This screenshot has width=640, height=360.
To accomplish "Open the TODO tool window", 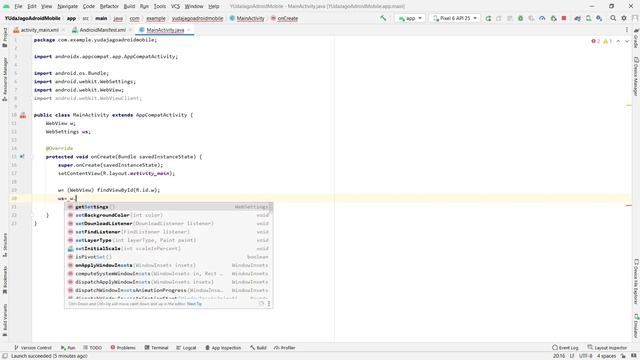I will [92, 348].
